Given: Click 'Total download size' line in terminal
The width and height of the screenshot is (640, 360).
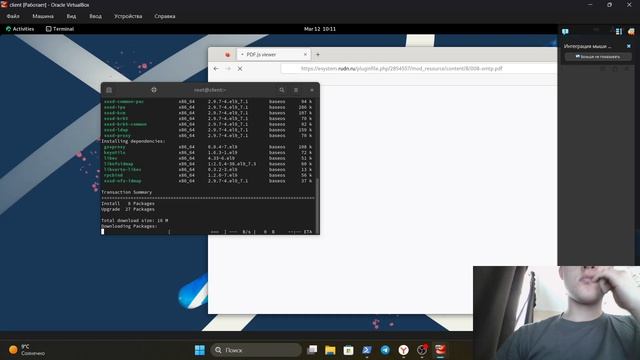Looking at the screenshot, I should pyautogui.click(x=135, y=220).
